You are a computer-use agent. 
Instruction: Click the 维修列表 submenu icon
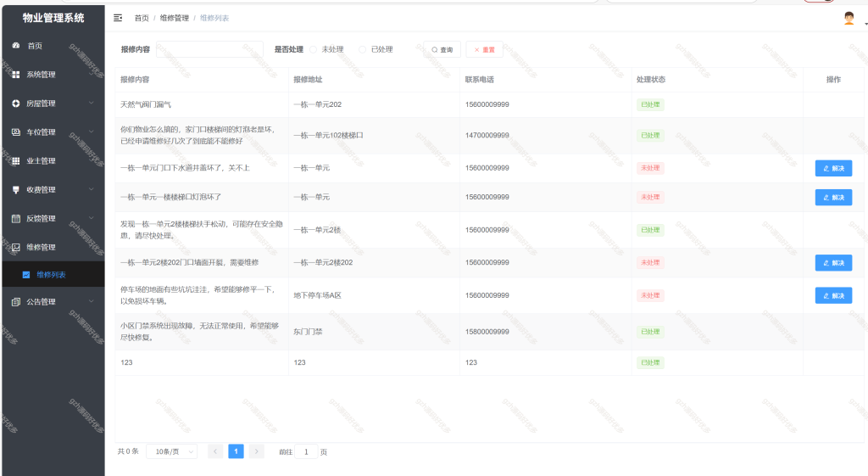pos(26,274)
